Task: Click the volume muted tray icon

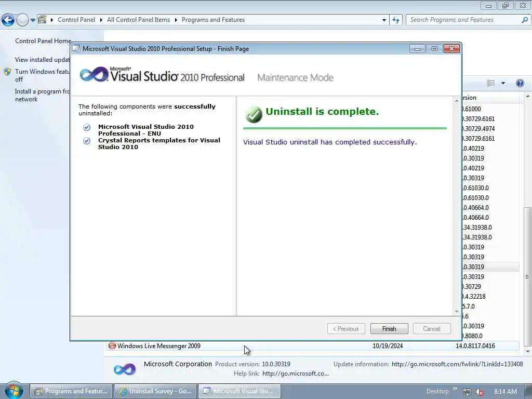Action: tap(479, 392)
